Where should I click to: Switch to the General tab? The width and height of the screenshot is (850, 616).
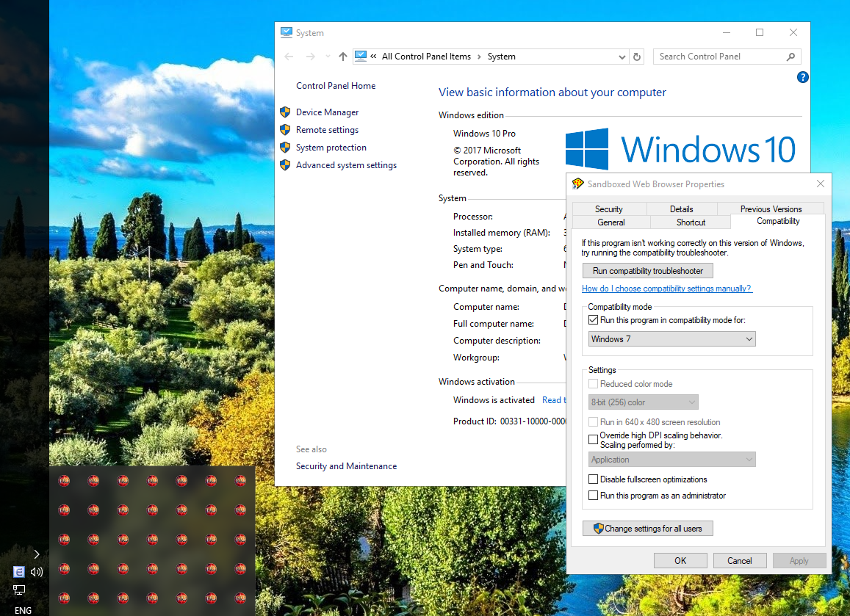click(611, 222)
